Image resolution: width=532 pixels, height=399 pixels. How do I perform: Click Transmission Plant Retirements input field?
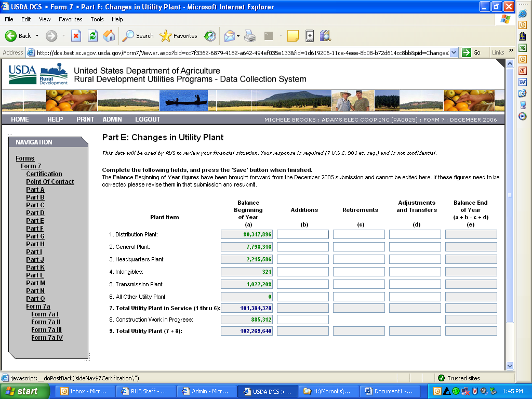click(359, 284)
